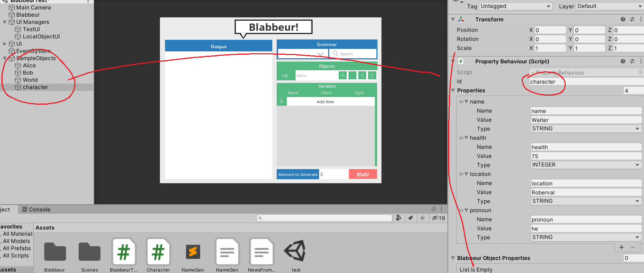The image size is (644, 273).
Task: Select the LocalObjectUI object
Action: [x=41, y=37]
